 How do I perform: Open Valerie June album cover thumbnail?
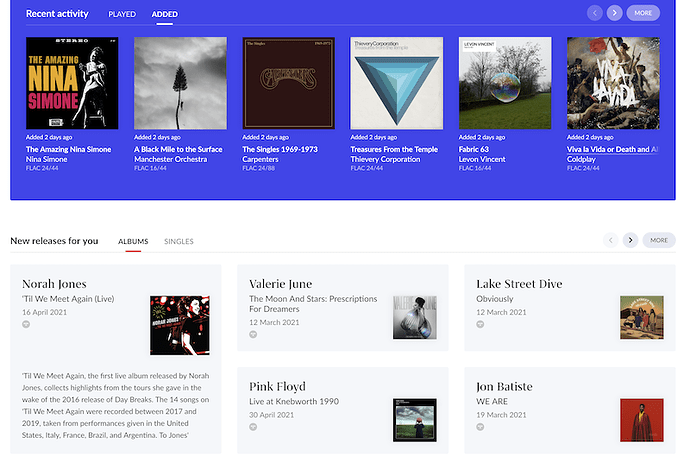tap(415, 317)
